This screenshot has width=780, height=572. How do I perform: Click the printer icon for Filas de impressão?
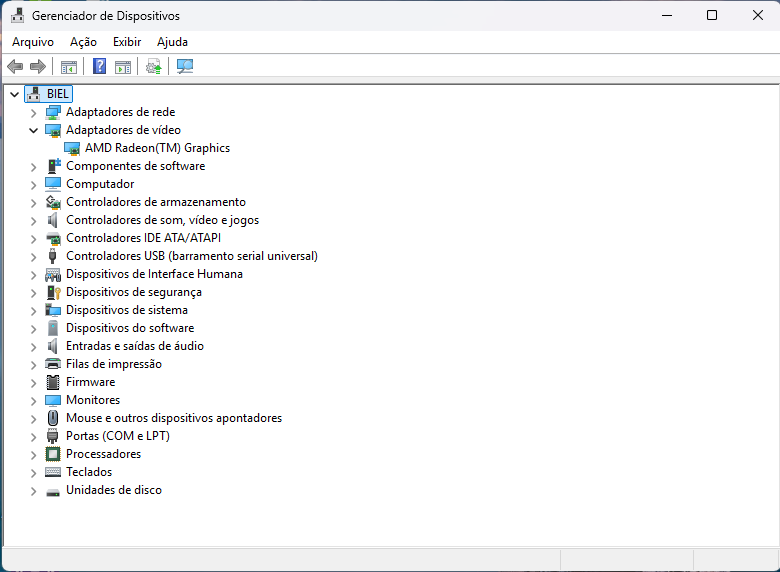[53, 364]
